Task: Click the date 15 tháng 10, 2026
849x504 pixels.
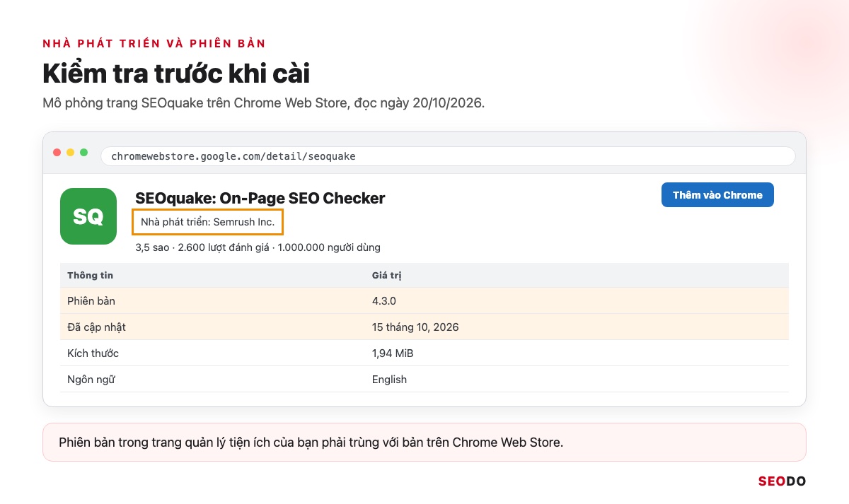Action: (x=415, y=327)
